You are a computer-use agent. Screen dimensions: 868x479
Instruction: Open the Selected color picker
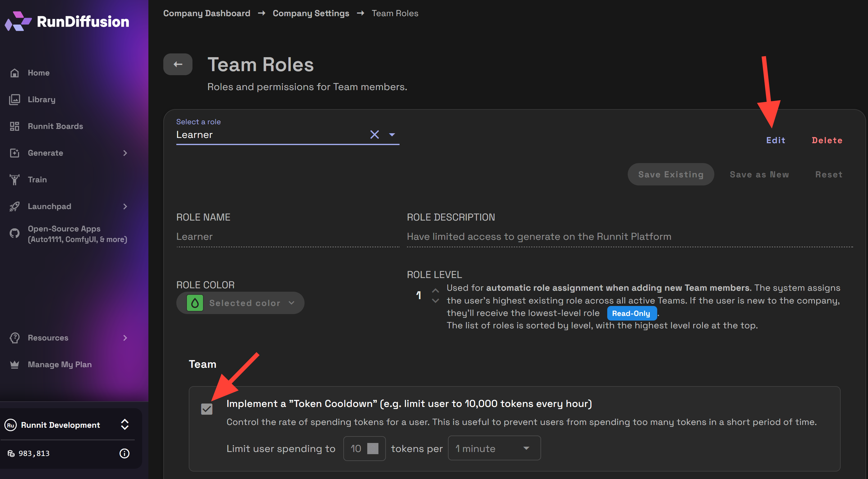click(240, 303)
